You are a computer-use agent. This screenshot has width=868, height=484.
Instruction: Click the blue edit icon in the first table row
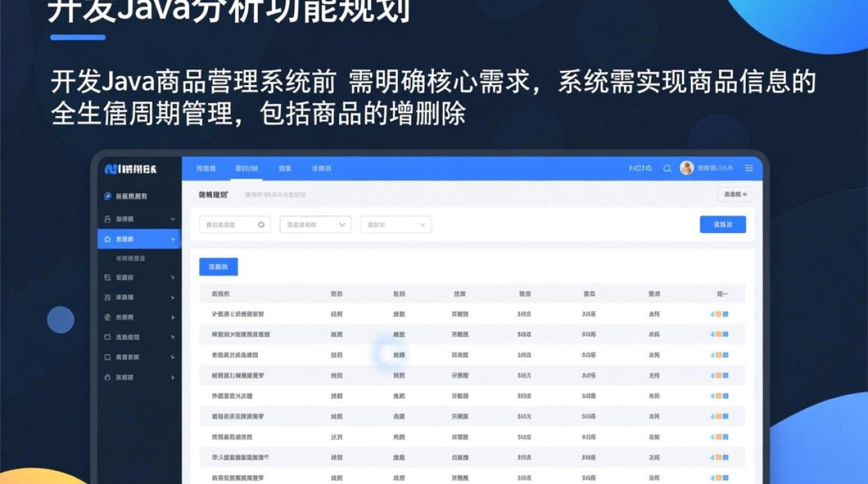(x=726, y=314)
